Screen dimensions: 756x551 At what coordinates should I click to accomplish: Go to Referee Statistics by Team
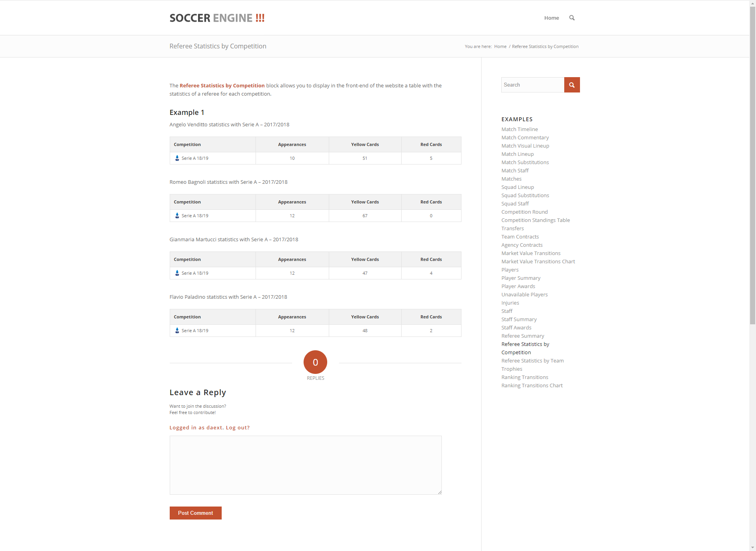(x=532, y=361)
